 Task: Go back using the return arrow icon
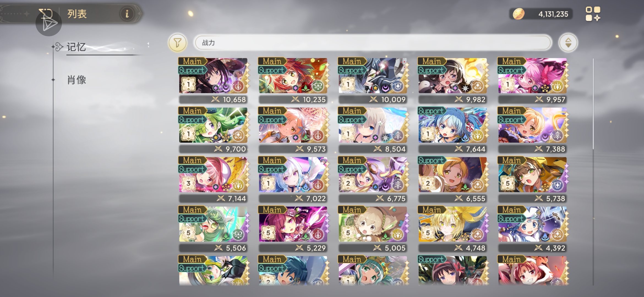(46, 13)
